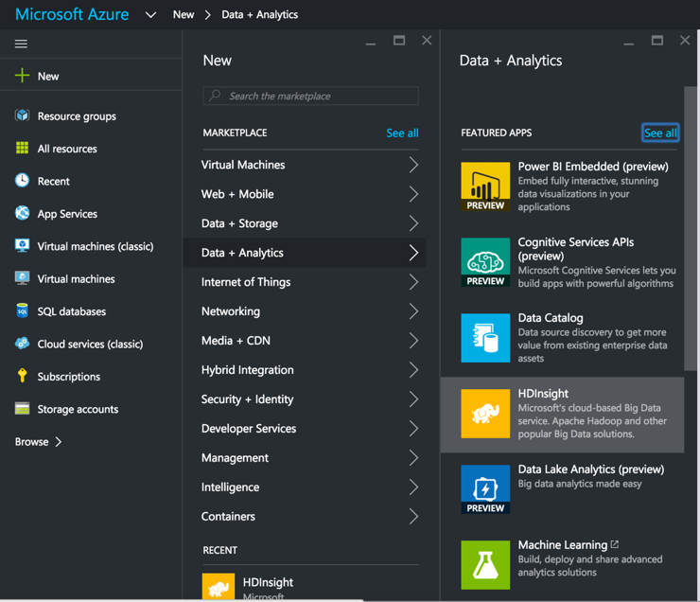Click HDInsight text under Recent
700x602 pixels.
coord(268,582)
